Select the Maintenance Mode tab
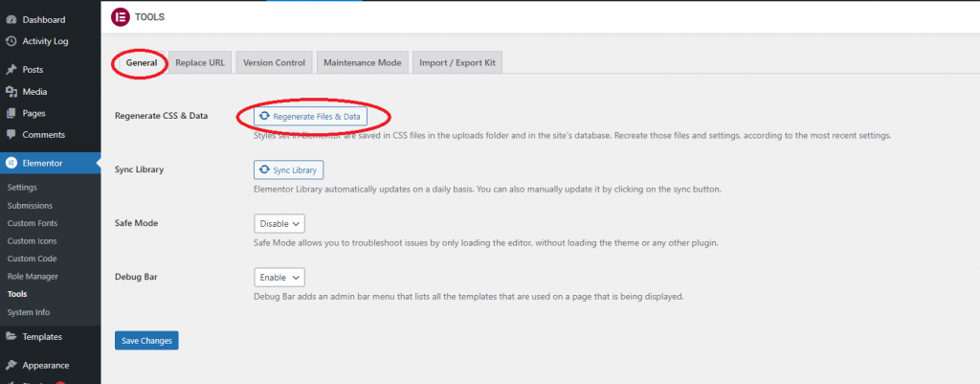The width and height of the screenshot is (980, 384). click(362, 62)
